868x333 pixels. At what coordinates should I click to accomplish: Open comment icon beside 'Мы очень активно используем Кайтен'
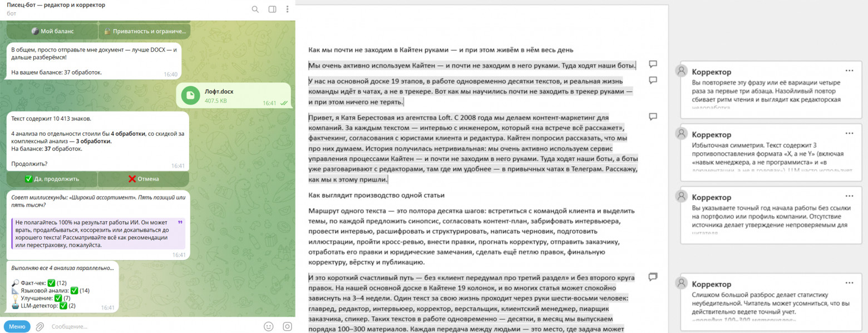(x=653, y=64)
